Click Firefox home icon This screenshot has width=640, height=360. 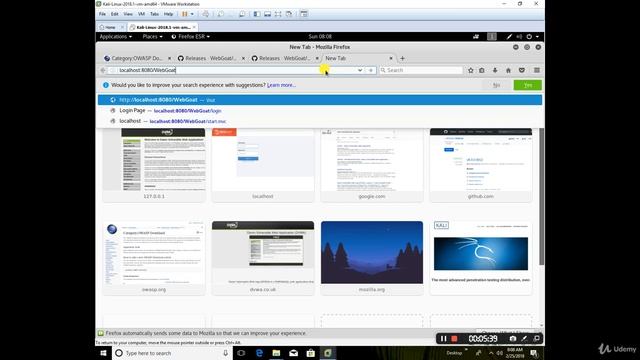508,70
